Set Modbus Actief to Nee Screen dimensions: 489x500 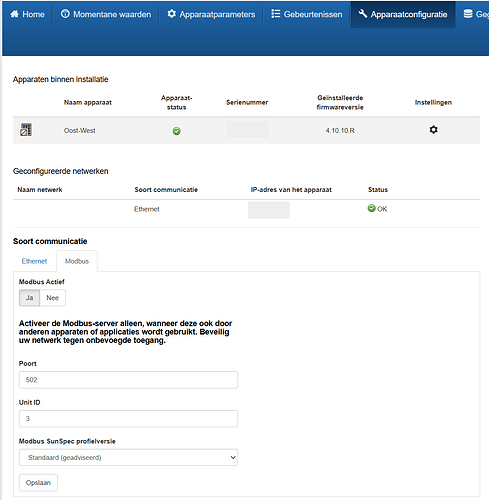pyautogui.click(x=53, y=298)
